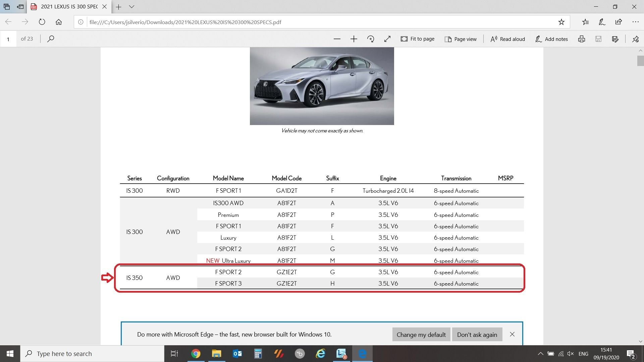Click the PDF search magnifier icon
This screenshot has height=362, width=644.
[x=51, y=39]
